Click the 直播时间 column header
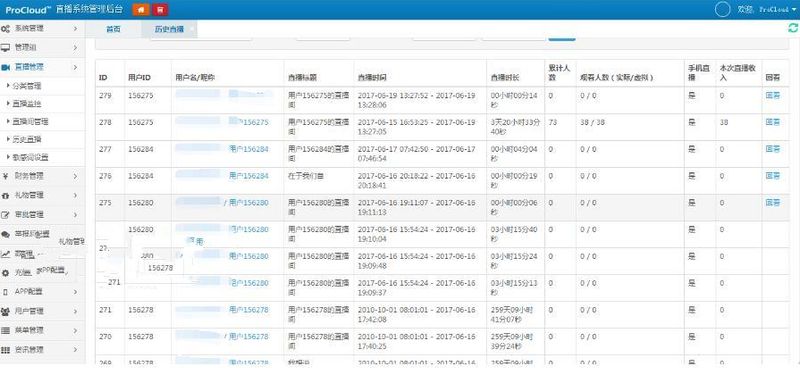800x383 pixels. [372, 78]
